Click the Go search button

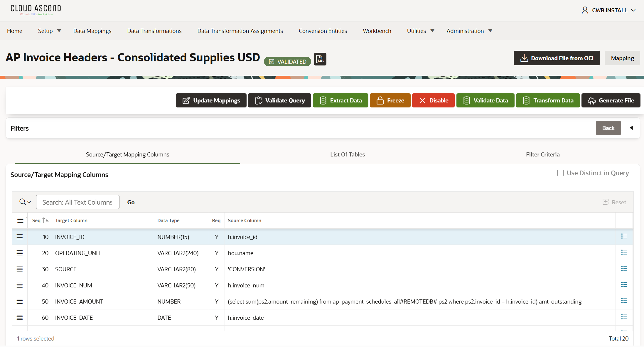tap(131, 202)
